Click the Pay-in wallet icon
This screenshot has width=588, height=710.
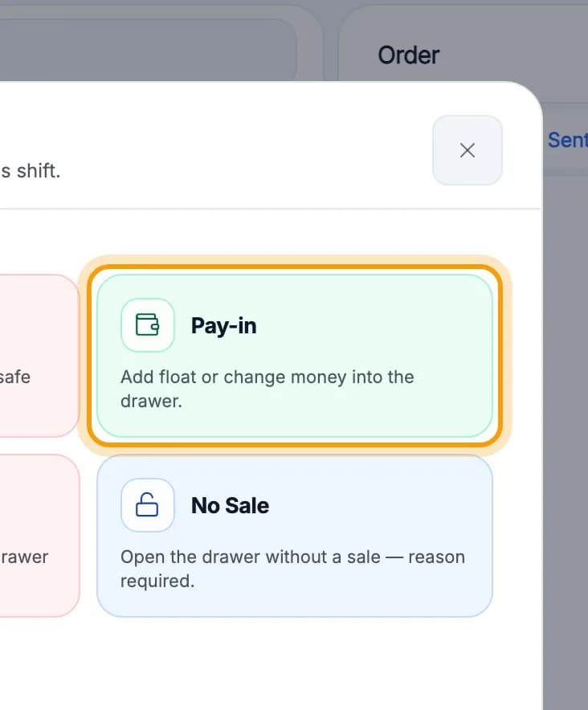147,324
